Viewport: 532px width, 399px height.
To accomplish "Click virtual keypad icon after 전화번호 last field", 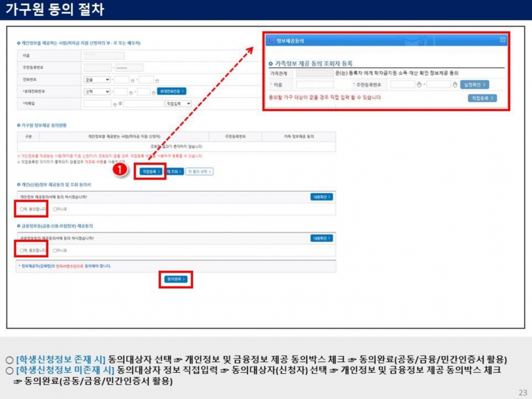I will (x=157, y=80).
